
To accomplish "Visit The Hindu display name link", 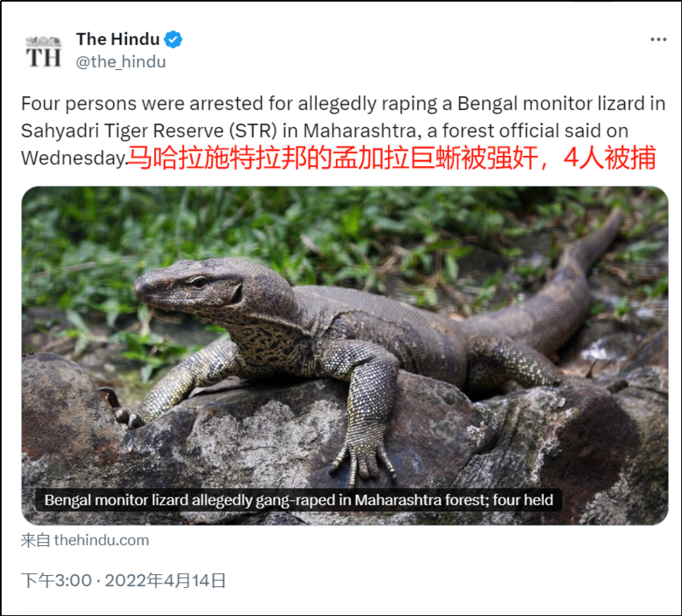I will coord(118,39).
